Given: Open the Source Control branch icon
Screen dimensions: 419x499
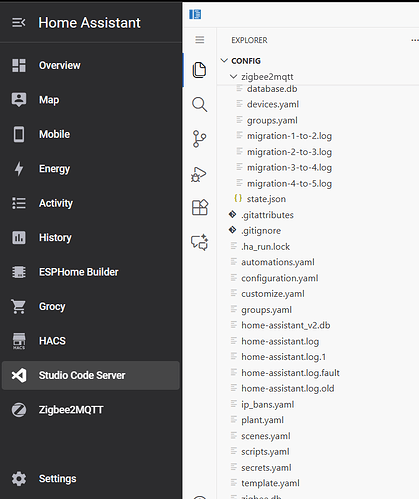Looking at the screenshot, I should pos(199,139).
